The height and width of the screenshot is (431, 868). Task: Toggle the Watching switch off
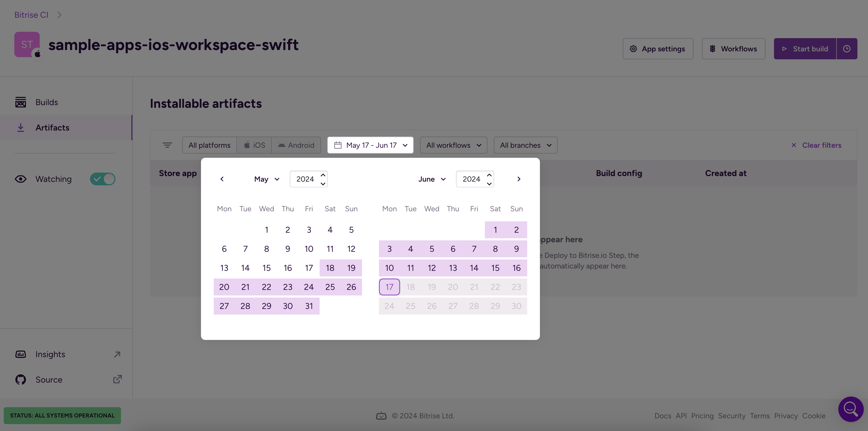103,179
